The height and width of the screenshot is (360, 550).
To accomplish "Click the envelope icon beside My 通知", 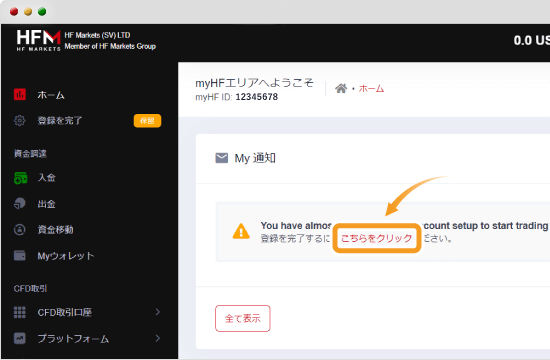I will (x=222, y=158).
